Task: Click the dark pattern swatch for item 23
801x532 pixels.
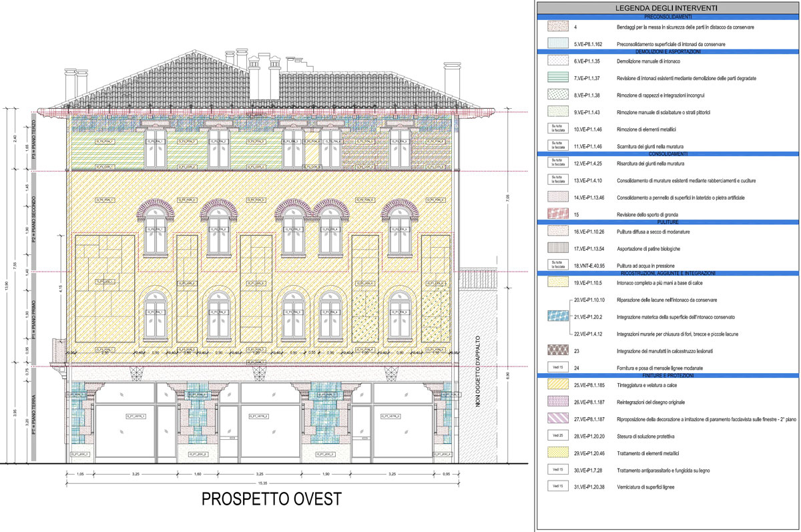Action: (556, 350)
